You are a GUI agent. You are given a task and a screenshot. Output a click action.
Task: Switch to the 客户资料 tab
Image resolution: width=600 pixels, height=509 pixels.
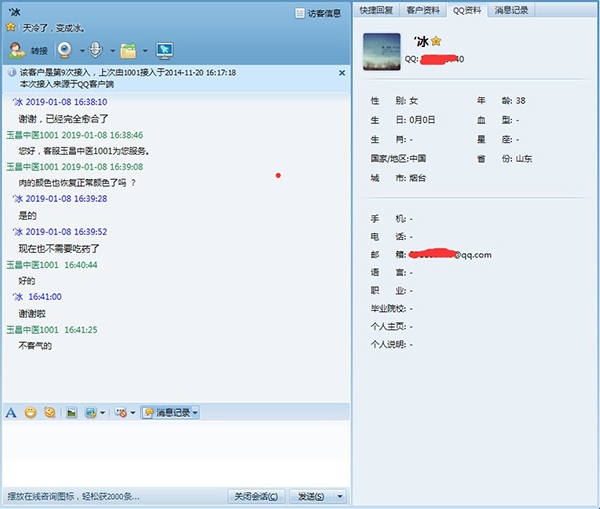(423, 10)
